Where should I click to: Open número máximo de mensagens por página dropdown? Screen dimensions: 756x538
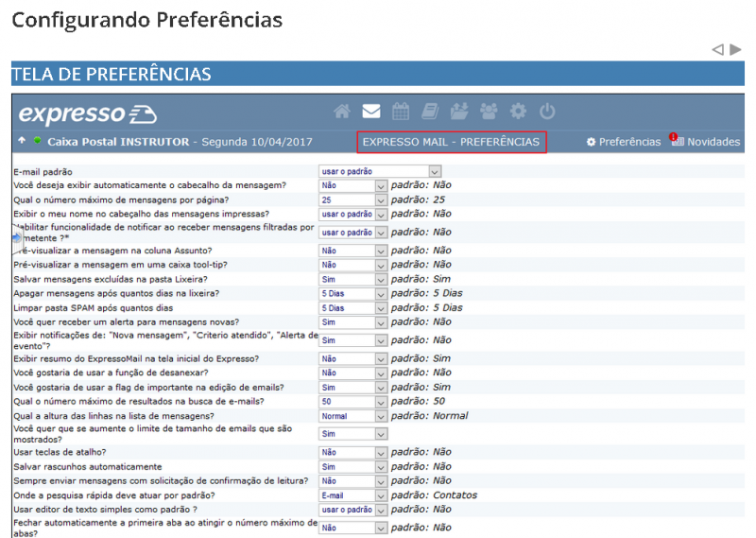(352, 200)
